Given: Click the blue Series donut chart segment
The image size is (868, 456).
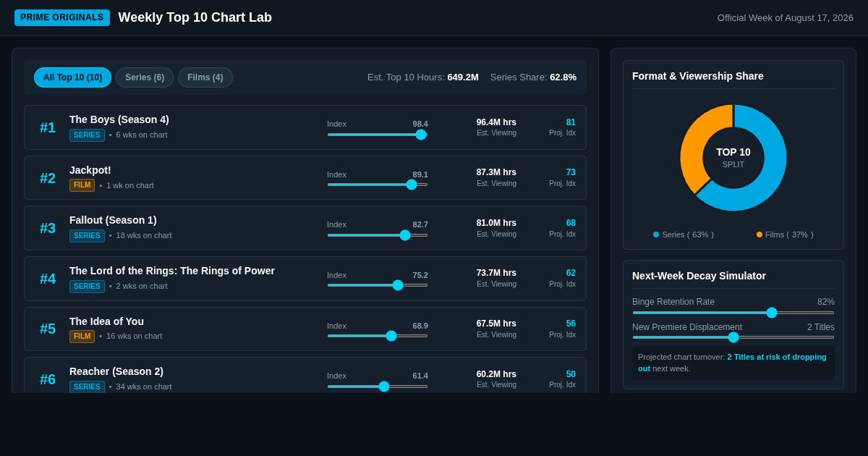Looking at the screenshot, I should (x=774, y=166).
